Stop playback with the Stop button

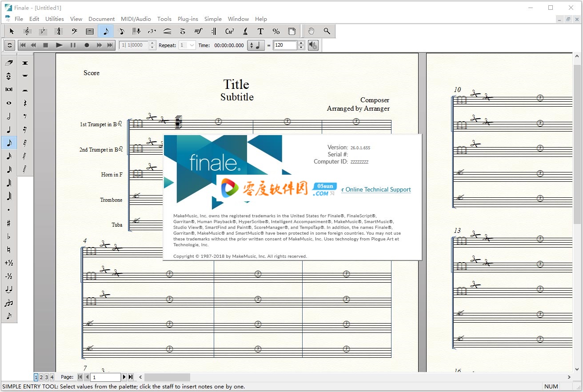click(x=45, y=45)
